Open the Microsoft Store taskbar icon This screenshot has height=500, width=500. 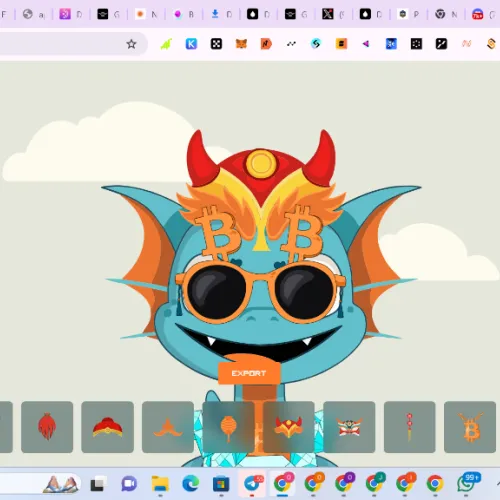(x=221, y=484)
